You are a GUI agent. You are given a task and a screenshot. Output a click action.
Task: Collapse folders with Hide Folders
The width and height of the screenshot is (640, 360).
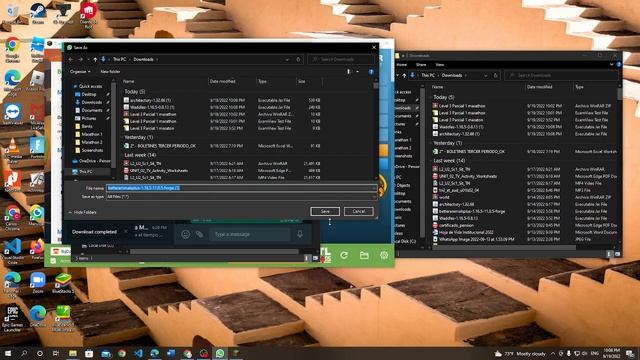(82, 212)
